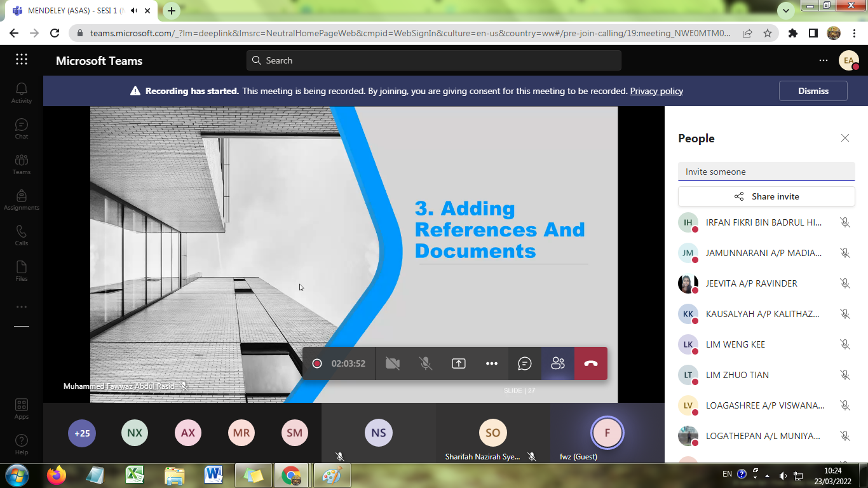Click the NX participant avatar
Viewport: 868px width, 488px height.
pos(135,433)
